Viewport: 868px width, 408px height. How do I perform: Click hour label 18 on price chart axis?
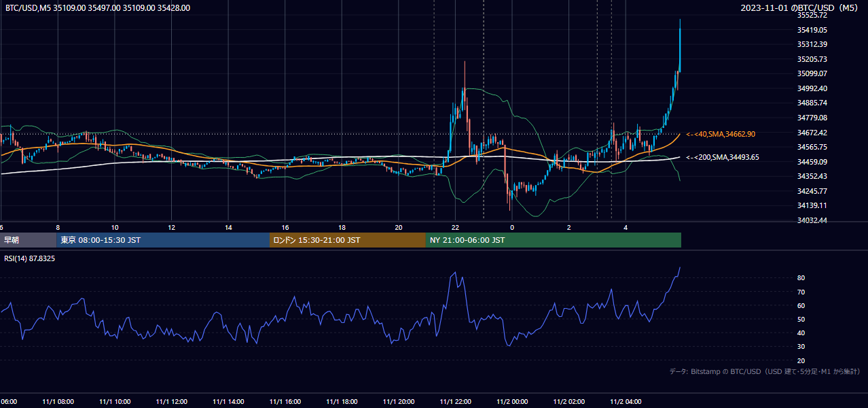[x=342, y=227]
